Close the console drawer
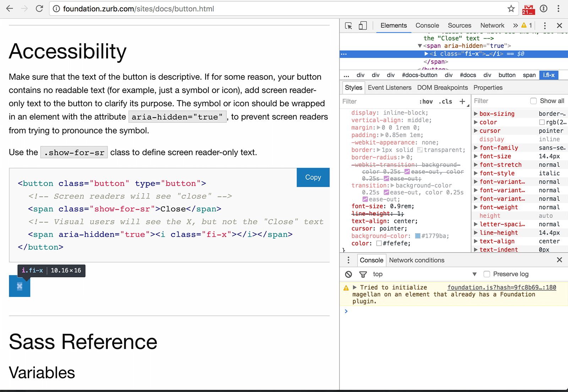 tap(559, 260)
